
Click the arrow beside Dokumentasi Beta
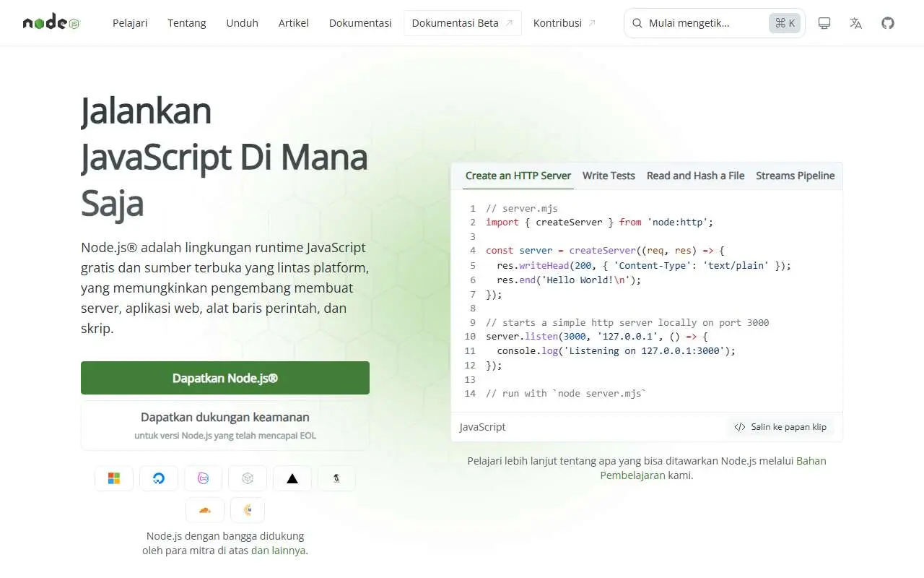click(x=509, y=23)
